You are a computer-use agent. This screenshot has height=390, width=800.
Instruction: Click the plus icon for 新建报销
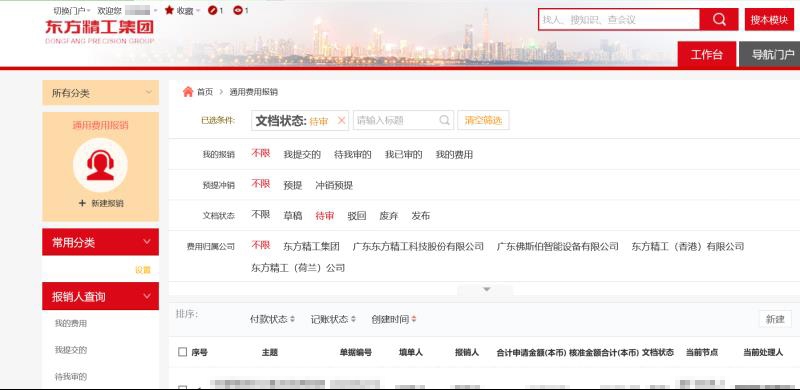[82, 203]
